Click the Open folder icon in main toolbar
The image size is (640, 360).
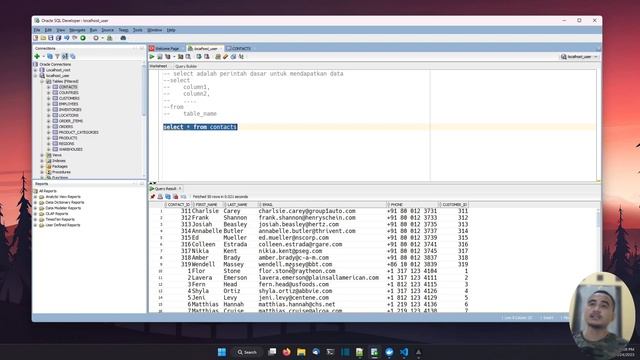[43, 38]
